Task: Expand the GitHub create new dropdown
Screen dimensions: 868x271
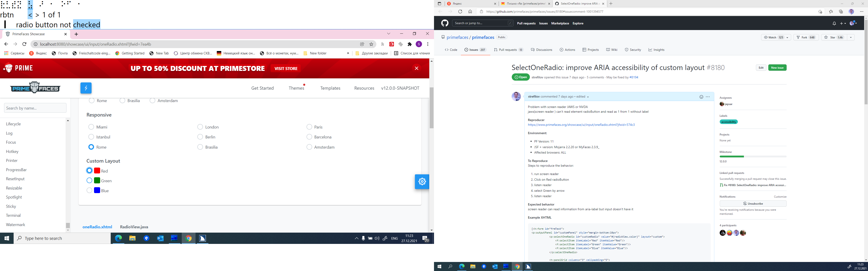Action: [843, 23]
